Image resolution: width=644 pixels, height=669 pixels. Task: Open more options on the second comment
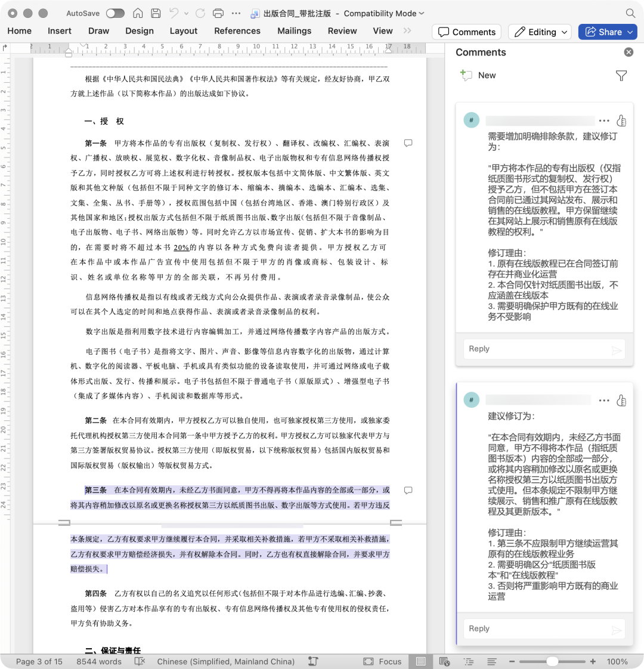(x=604, y=401)
